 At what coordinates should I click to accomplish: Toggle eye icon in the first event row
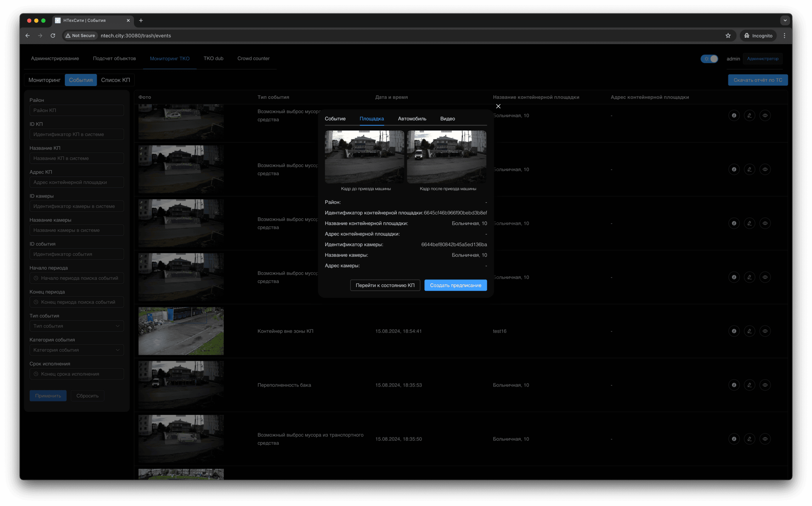[765, 115]
